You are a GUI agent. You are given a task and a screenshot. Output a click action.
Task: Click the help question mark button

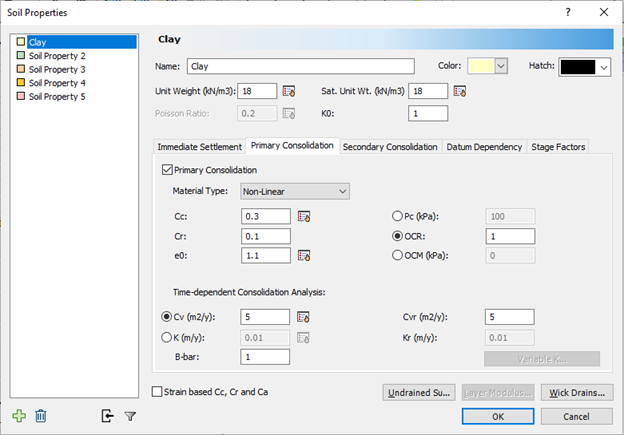pos(568,12)
